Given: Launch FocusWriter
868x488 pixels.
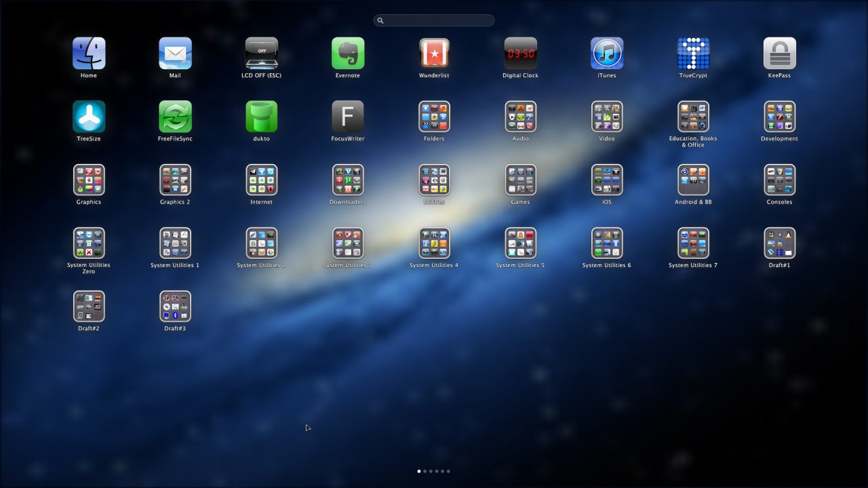Looking at the screenshot, I should click(x=348, y=117).
